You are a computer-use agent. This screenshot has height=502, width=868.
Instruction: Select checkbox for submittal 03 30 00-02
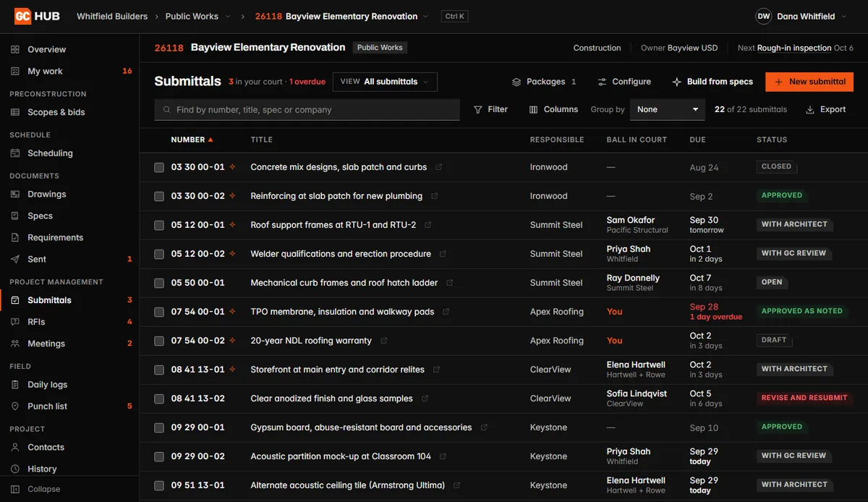tap(159, 196)
